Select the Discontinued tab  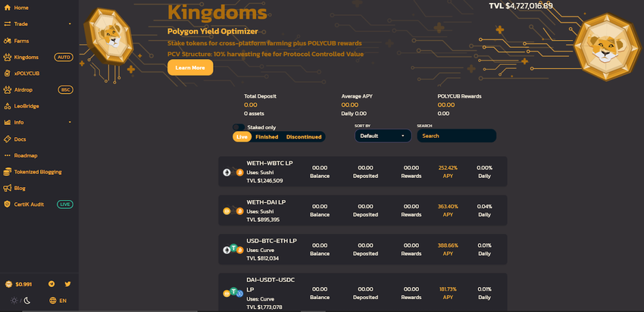point(304,137)
